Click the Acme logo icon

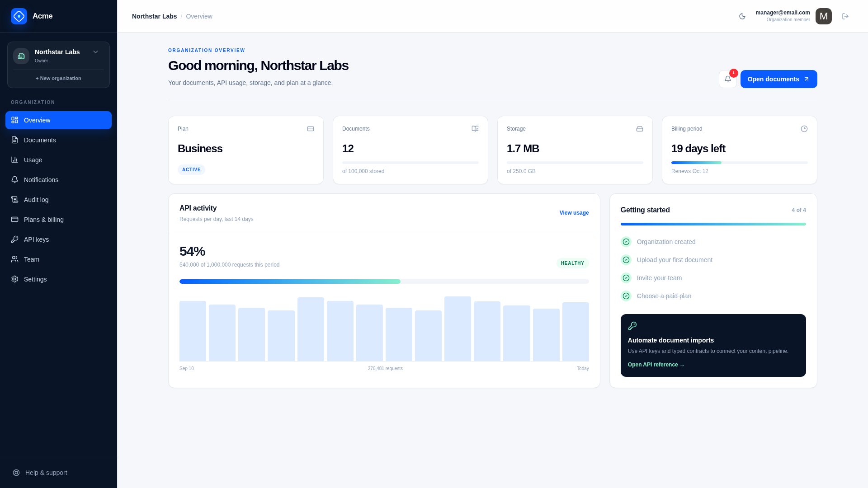19,16
